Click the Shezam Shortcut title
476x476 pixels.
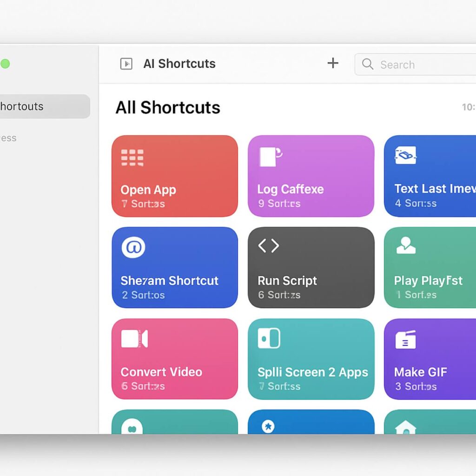click(x=169, y=281)
